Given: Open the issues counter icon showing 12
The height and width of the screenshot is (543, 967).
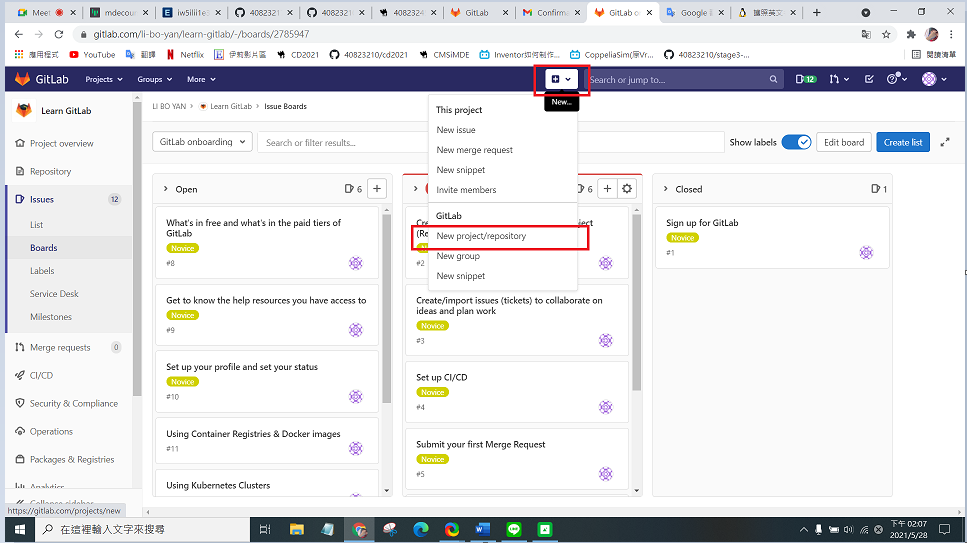Looking at the screenshot, I should pos(805,79).
